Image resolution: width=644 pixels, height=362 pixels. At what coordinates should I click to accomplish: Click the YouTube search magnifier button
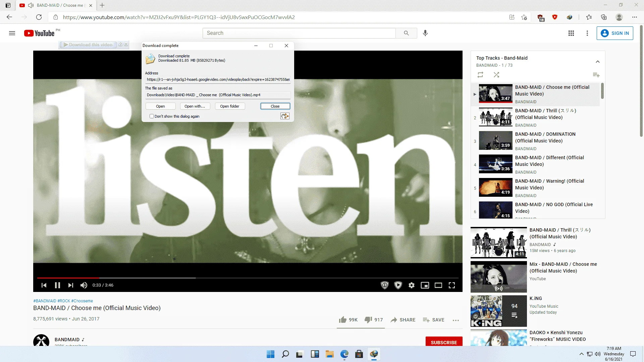pyautogui.click(x=406, y=33)
